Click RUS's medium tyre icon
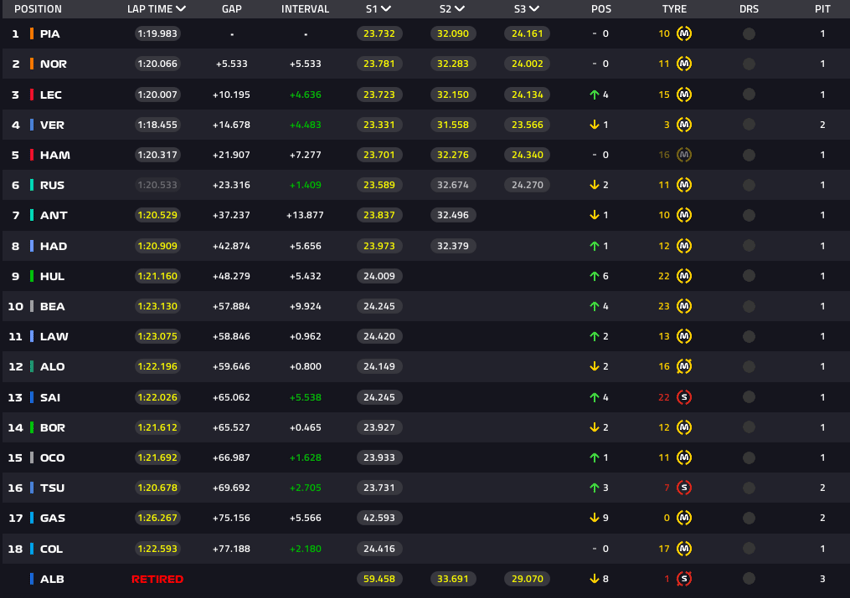 coord(684,185)
